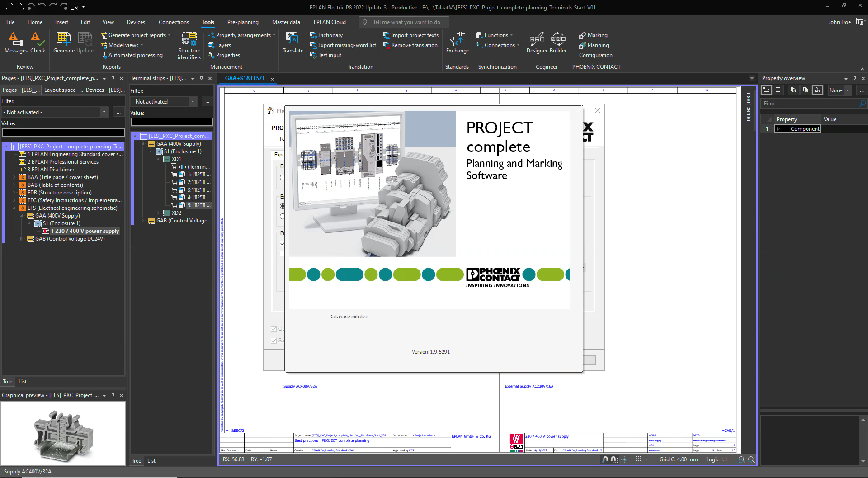Click Export missing-word list
Screen dimensions: 868x478
pos(347,45)
